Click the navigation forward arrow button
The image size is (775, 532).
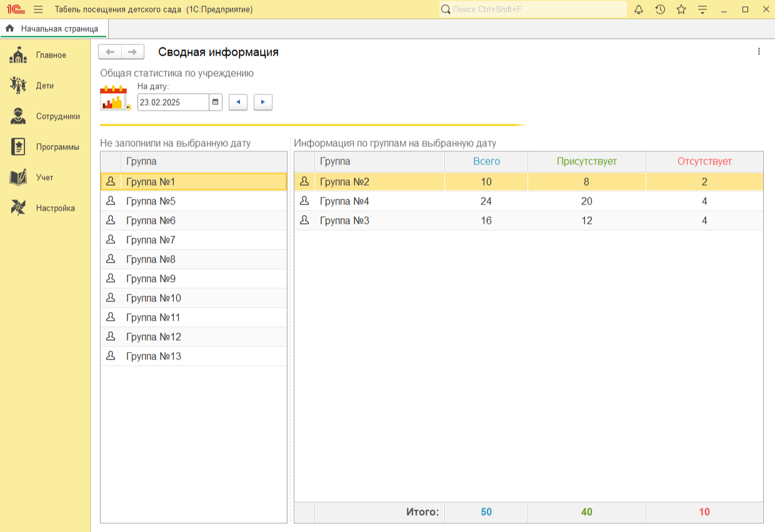(x=132, y=52)
